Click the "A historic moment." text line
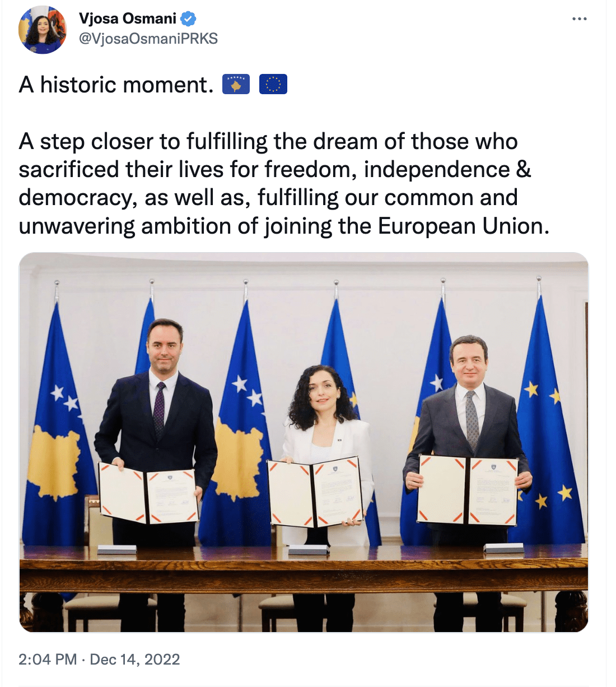The width and height of the screenshot is (616, 687). tap(116, 85)
